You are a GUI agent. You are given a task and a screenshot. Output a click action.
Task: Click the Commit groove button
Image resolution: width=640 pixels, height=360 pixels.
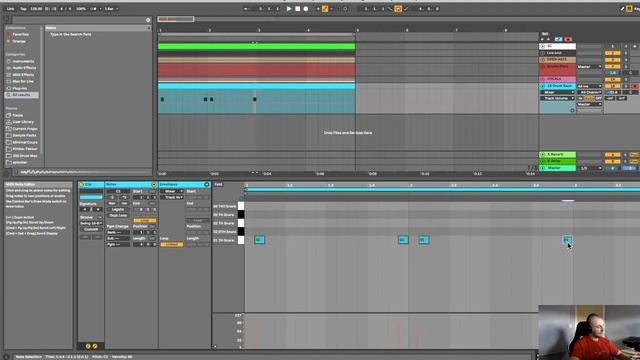coord(91,229)
